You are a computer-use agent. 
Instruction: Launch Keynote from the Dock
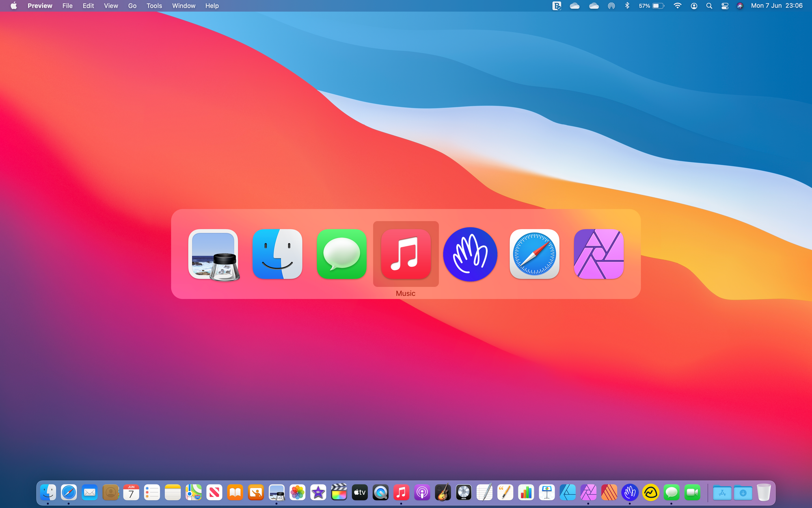point(546,493)
